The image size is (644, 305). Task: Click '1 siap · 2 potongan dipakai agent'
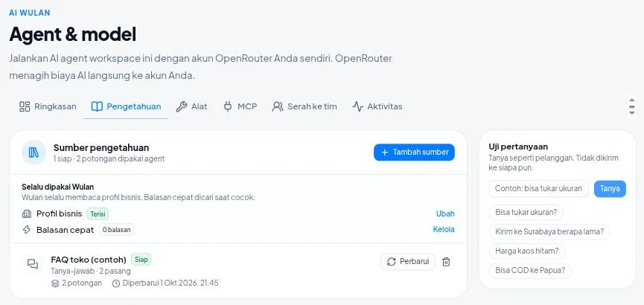pyautogui.click(x=109, y=159)
